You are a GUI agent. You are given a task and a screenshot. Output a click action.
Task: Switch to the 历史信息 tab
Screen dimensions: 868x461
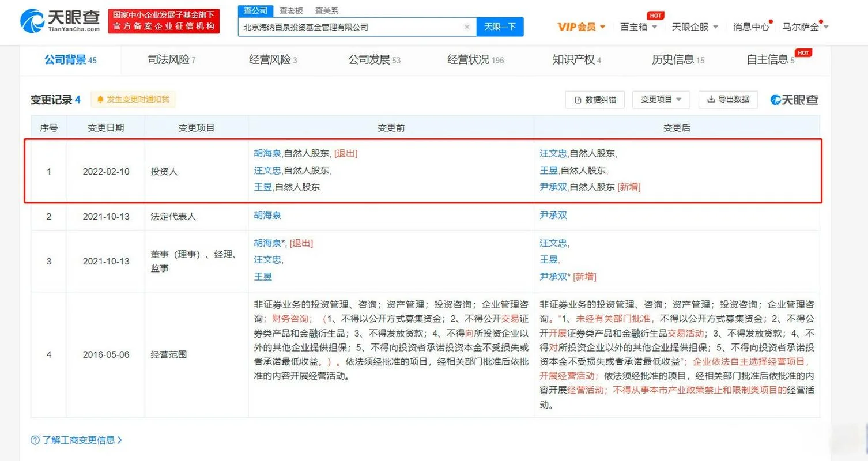point(678,59)
